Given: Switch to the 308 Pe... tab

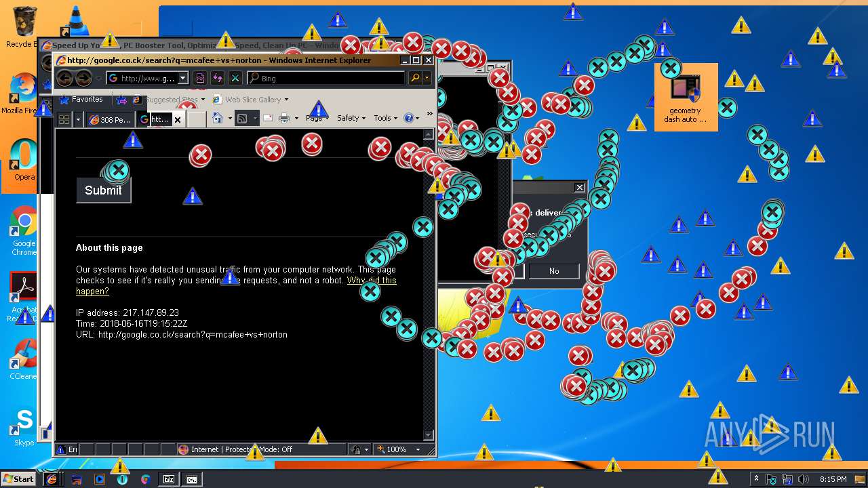Looking at the screenshot, I should (x=109, y=119).
